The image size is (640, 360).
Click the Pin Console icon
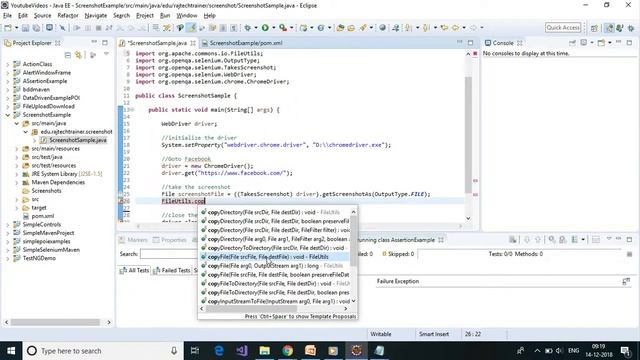coord(573,42)
